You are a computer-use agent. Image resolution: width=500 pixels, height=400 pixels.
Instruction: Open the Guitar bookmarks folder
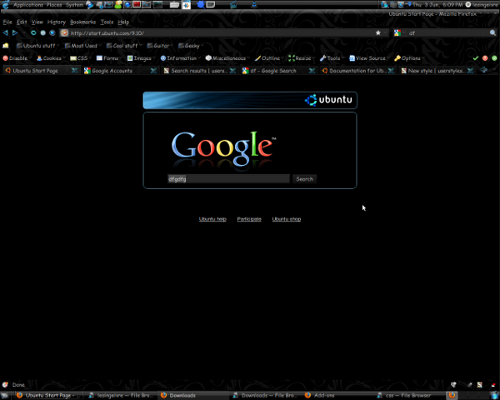pyautogui.click(x=159, y=46)
